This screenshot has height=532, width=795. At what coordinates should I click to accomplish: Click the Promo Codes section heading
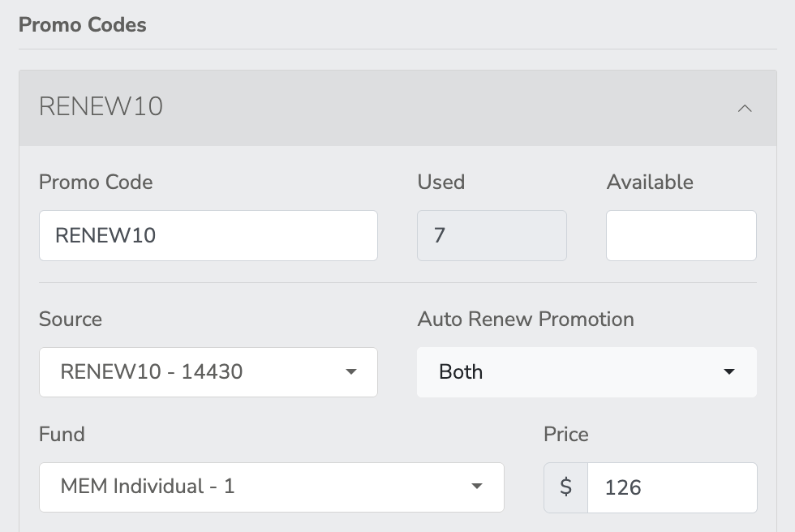pos(83,25)
